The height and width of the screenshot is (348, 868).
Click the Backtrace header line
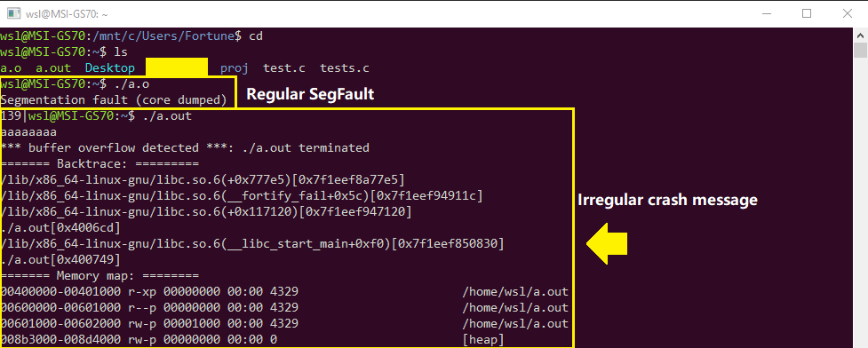pos(100,164)
